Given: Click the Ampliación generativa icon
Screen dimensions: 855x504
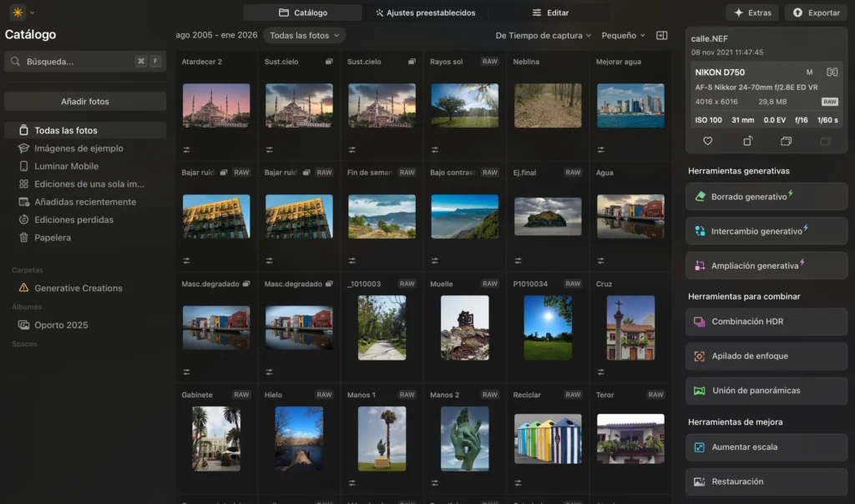Looking at the screenshot, I should [x=700, y=266].
